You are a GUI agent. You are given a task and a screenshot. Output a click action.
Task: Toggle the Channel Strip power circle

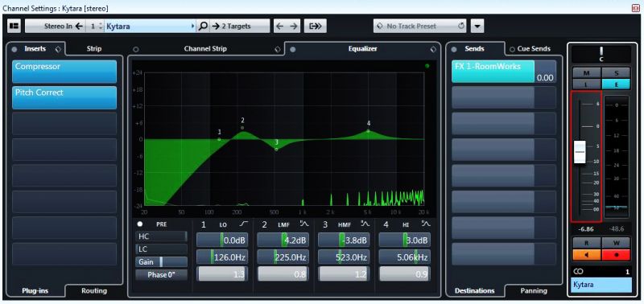136,49
